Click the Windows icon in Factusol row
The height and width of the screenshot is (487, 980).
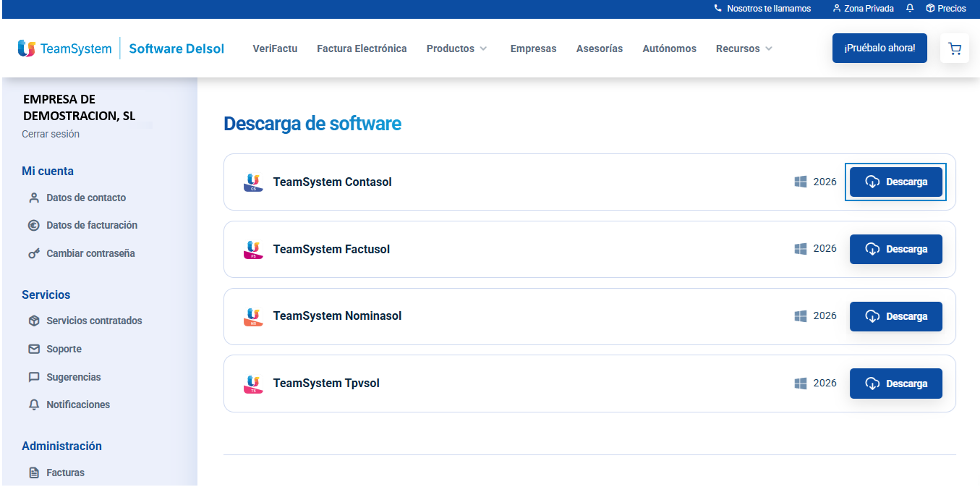(801, 249)
